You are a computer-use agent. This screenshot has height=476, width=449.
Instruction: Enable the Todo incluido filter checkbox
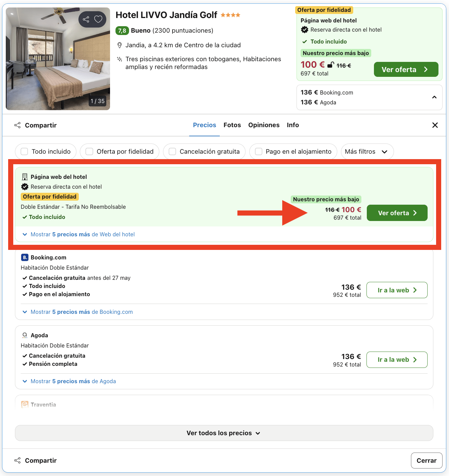pyautogui.click(x=24, y=152)
